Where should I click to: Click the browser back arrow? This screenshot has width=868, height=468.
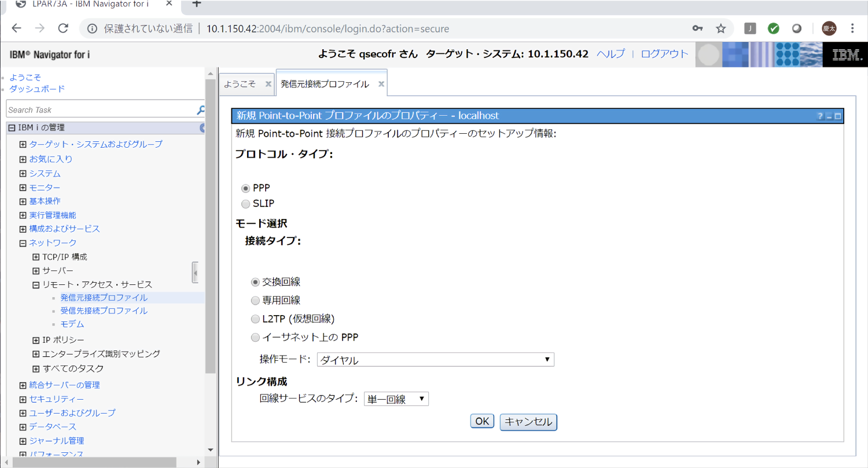tap(16, 28)
